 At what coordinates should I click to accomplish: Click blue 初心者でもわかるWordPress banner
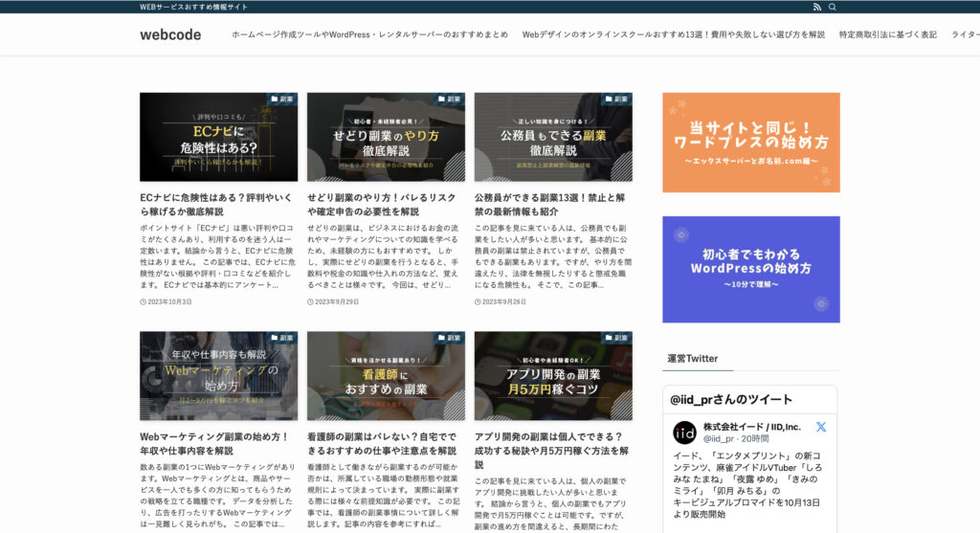(750, 269)
